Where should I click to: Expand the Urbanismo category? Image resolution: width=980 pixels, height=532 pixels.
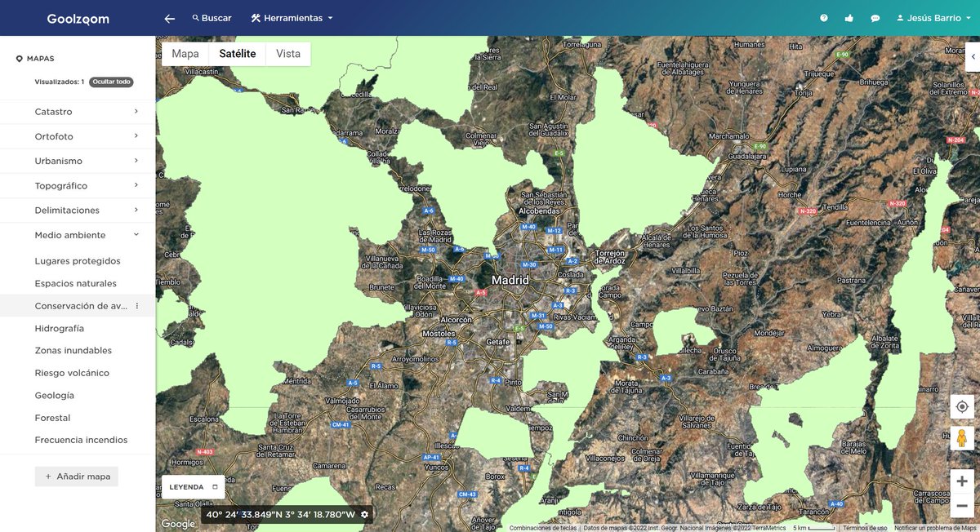click(x=78, y=161)
